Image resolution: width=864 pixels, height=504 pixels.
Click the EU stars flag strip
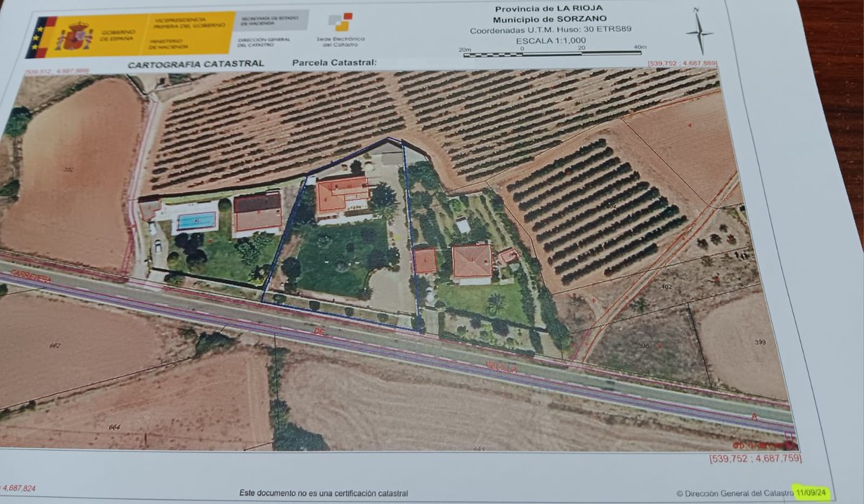pyautogui.click(x=39, y=38)
